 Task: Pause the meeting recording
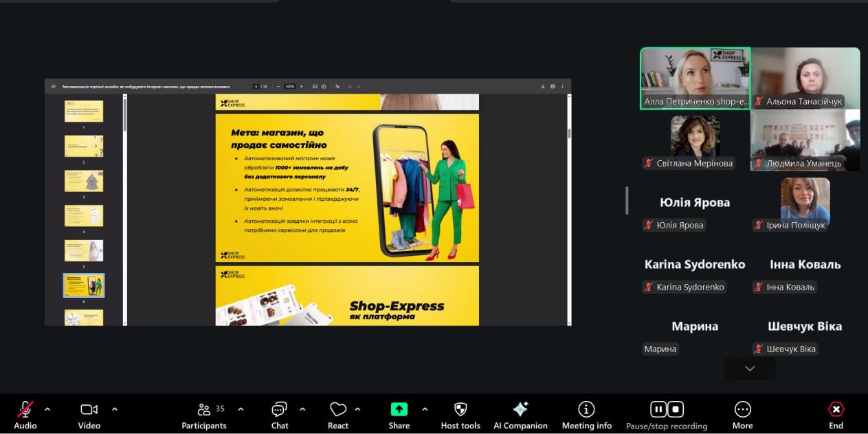click(x=658, y=410)
